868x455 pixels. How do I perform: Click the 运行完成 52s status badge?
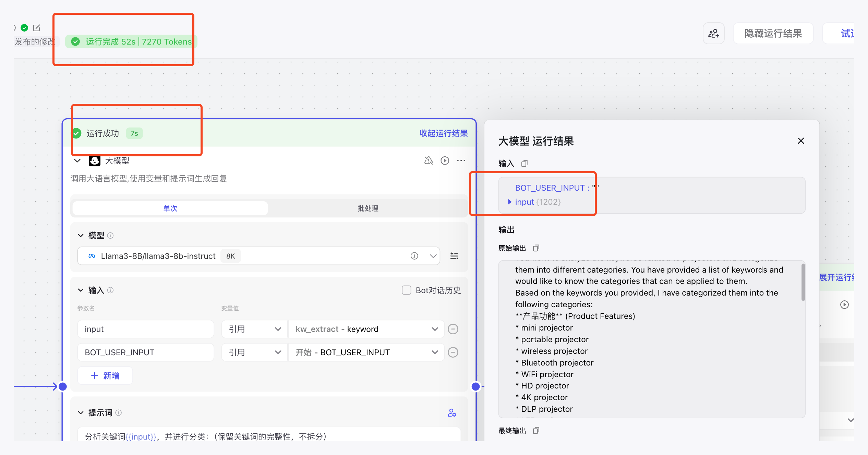point(131,42)
